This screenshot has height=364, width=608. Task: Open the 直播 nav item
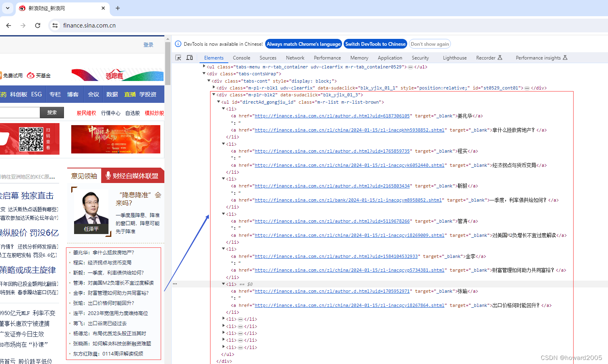pyautogui.click(x=130, y=94)
